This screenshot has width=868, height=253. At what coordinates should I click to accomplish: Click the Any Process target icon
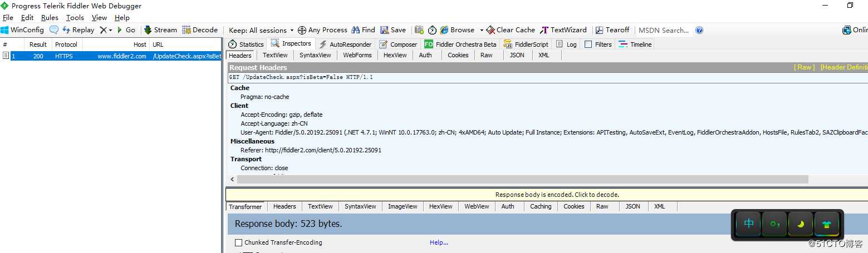click(x=302, y=30)
